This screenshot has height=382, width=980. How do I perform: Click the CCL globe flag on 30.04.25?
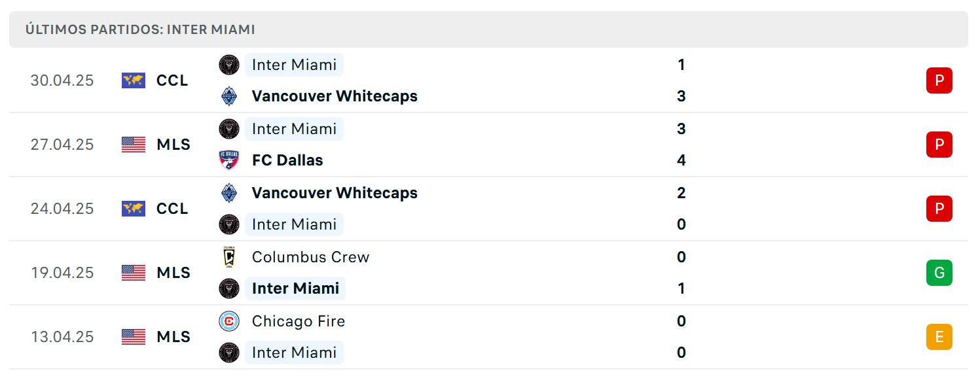click(134, 80)
